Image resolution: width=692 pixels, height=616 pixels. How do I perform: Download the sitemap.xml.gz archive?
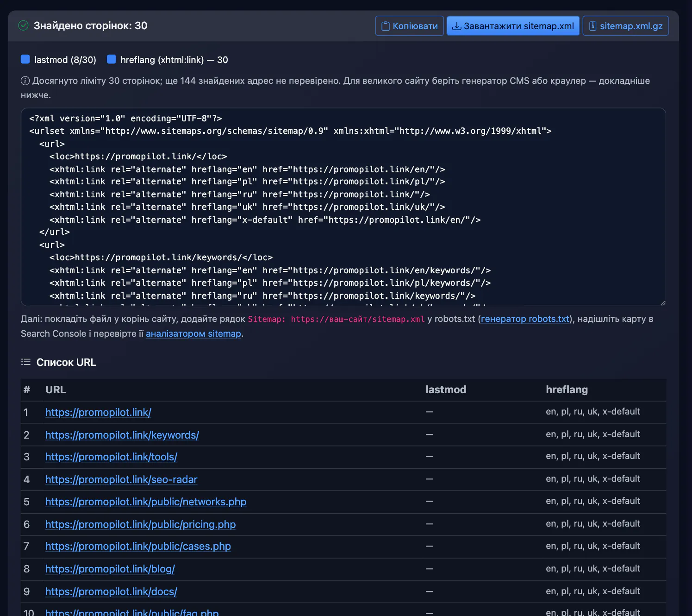pos(625,26)
